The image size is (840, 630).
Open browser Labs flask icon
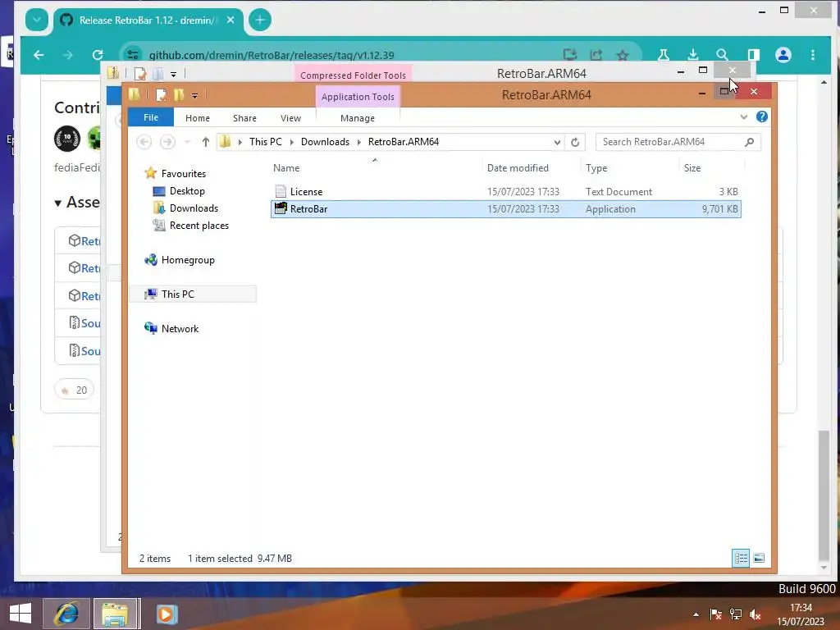663,55
